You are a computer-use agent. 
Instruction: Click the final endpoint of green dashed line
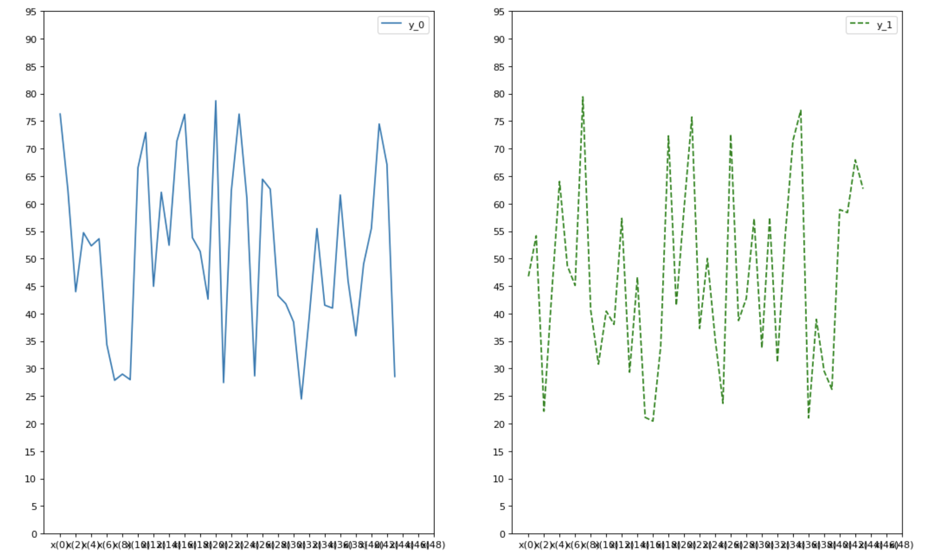[863, 188]
